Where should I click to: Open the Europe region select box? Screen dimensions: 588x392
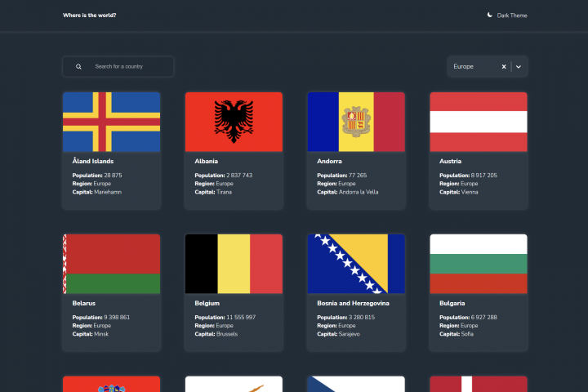point(488,67)
